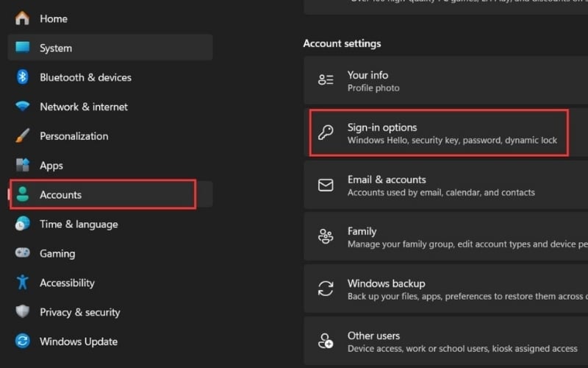Open Windows backup settings

tap(446, 289)
